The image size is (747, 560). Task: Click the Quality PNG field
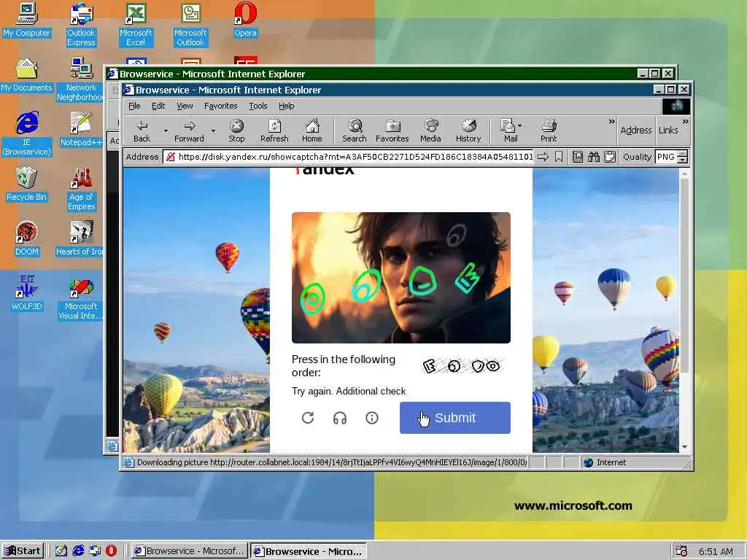pyautogui.click(x=666, y=157)
